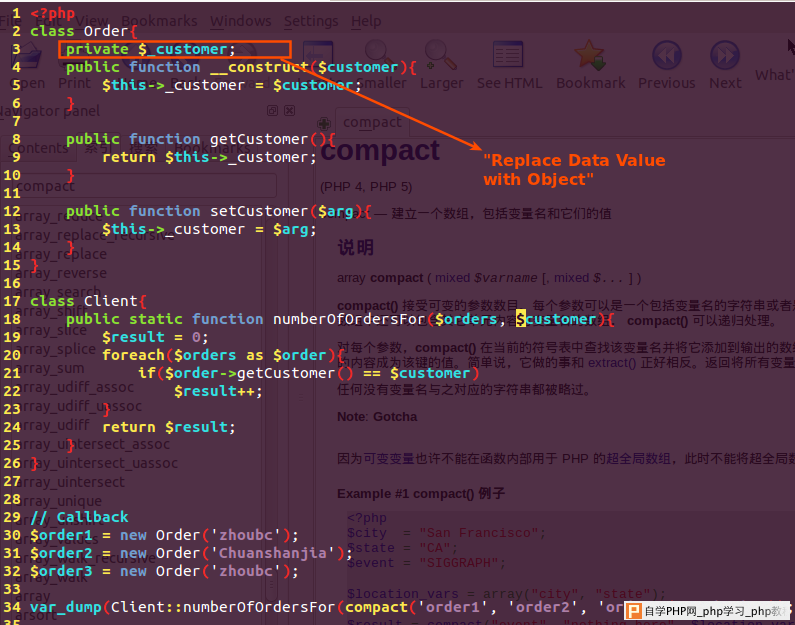Follow the extract() link
Viewport: 795px width, 625px height.
pos(611,363)
